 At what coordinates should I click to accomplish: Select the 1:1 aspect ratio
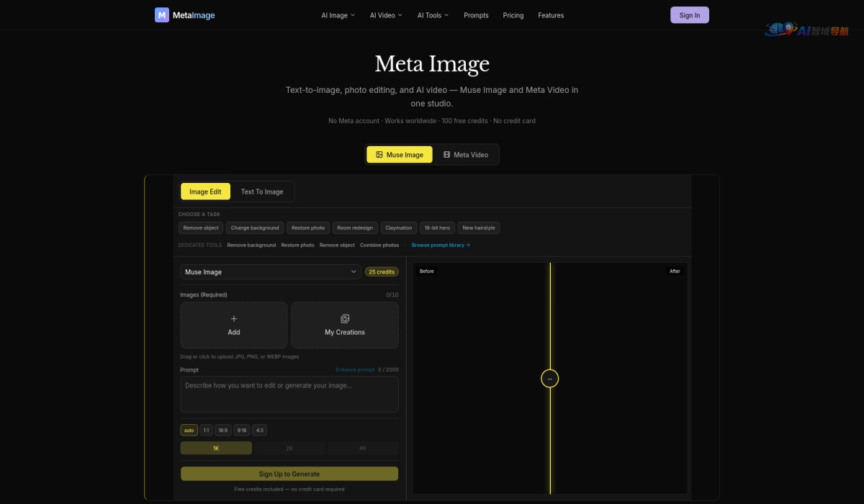[x=206, y=430]
